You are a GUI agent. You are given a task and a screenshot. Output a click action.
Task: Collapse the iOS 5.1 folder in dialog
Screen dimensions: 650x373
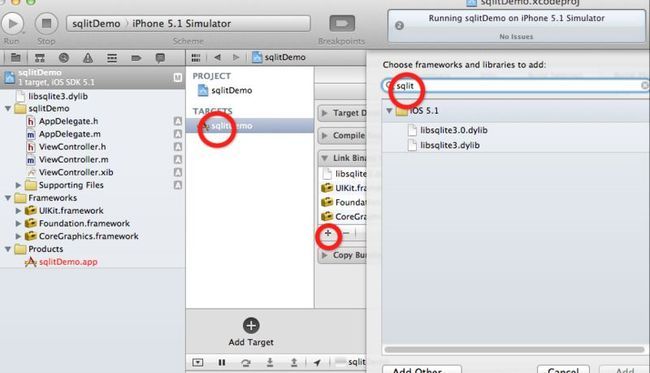[x=389, y=111]
